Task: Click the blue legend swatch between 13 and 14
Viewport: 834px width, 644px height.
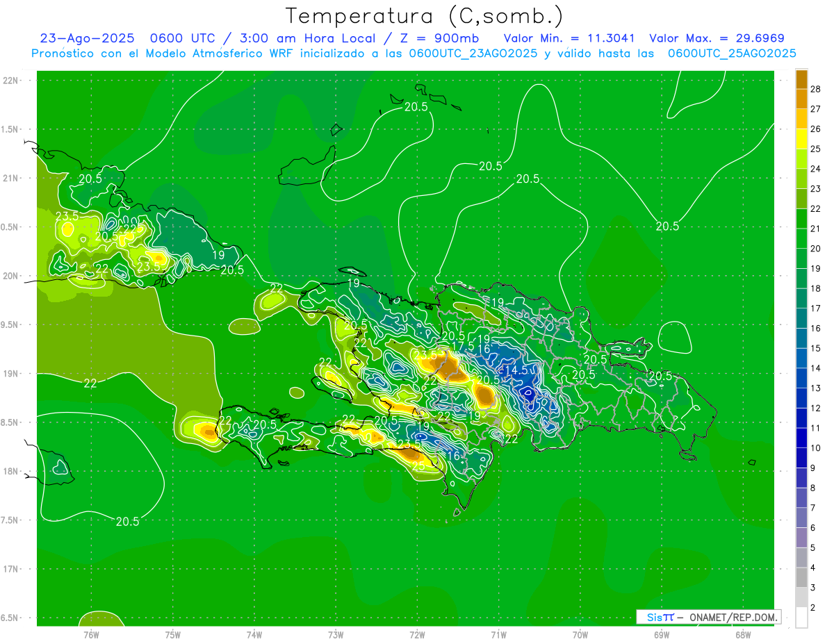Action: coord(801,378)
